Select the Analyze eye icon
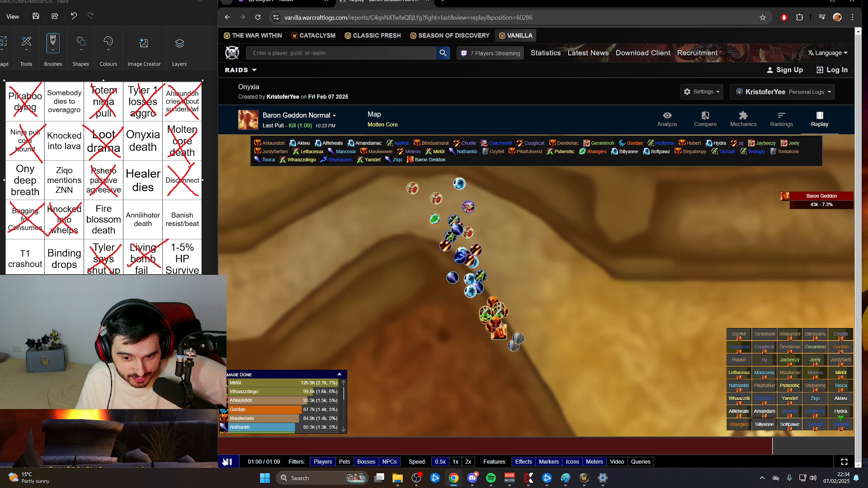 pyautogui.click(x=667, y=119)
